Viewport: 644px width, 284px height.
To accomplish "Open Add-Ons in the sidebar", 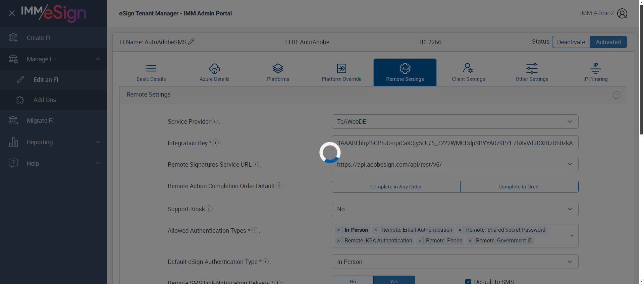I will [54, 100].
